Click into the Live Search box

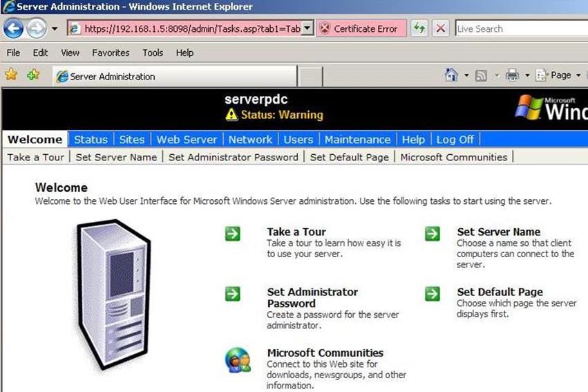(x=521, y=28)
